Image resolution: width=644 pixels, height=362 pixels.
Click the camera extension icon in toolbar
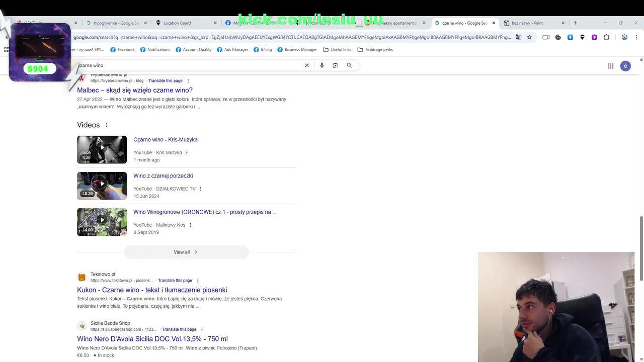546,37
